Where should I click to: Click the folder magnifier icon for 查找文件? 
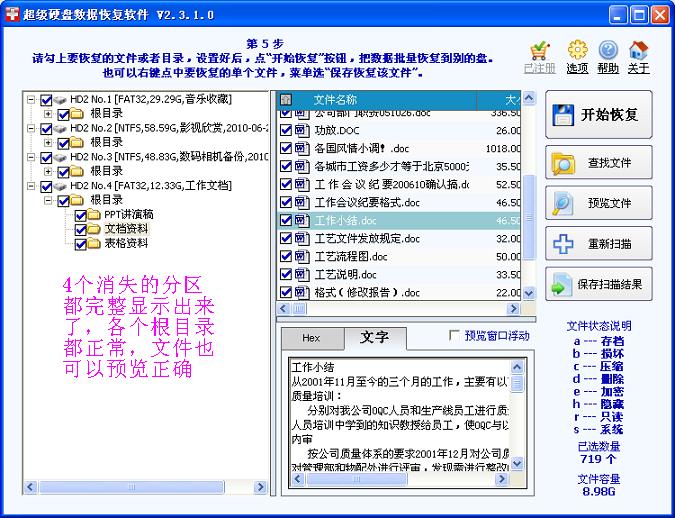563,164
